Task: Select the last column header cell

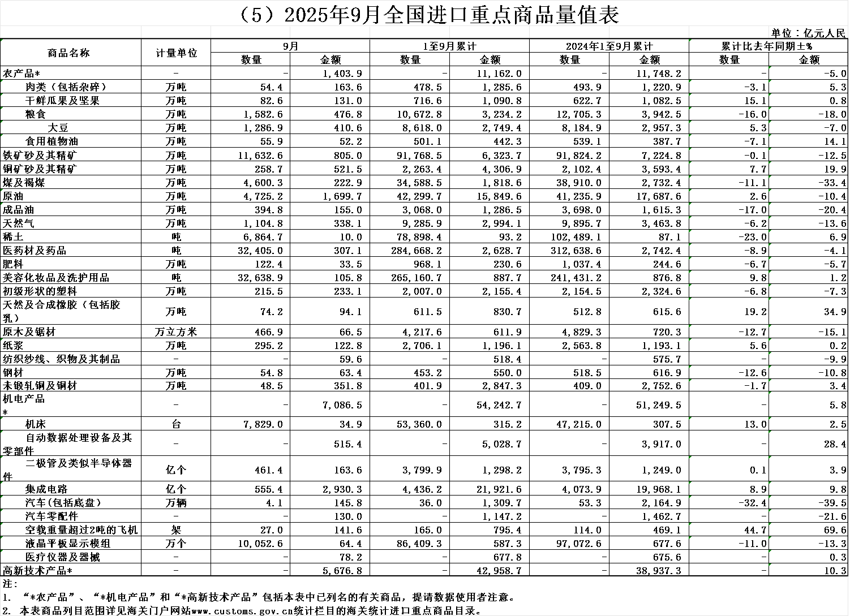Action: point(808,32)
